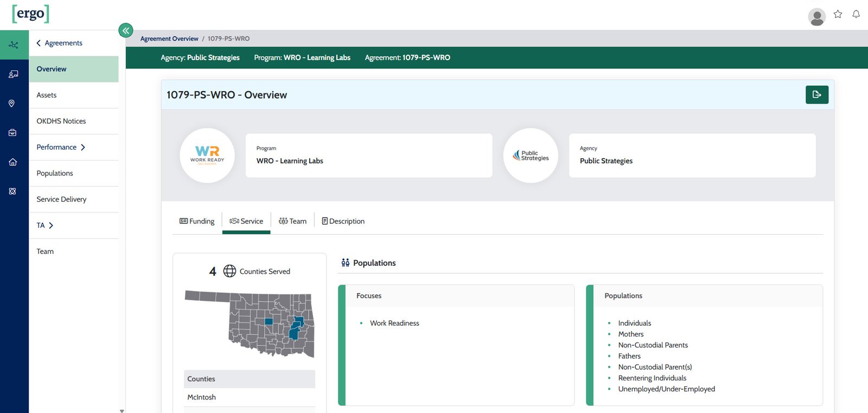Screen dimensions: 868x413
Task: Switch to the Funding tab
Action: (x=197, y=221)
